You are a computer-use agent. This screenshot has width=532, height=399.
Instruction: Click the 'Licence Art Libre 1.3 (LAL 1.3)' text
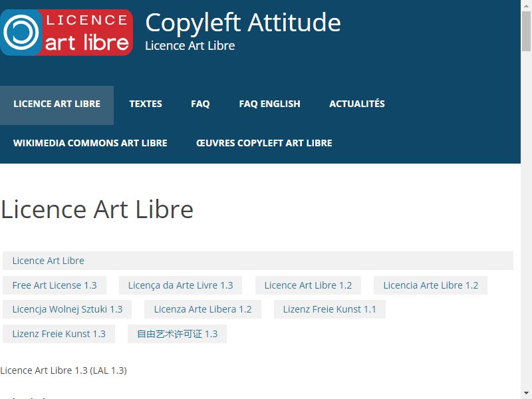tap(63, 370)
